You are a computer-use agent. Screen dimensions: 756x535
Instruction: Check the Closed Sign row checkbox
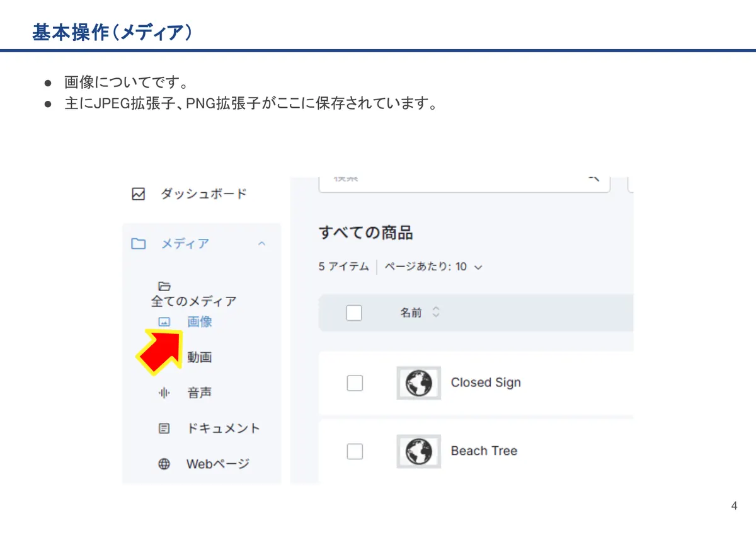pos(355,383)
